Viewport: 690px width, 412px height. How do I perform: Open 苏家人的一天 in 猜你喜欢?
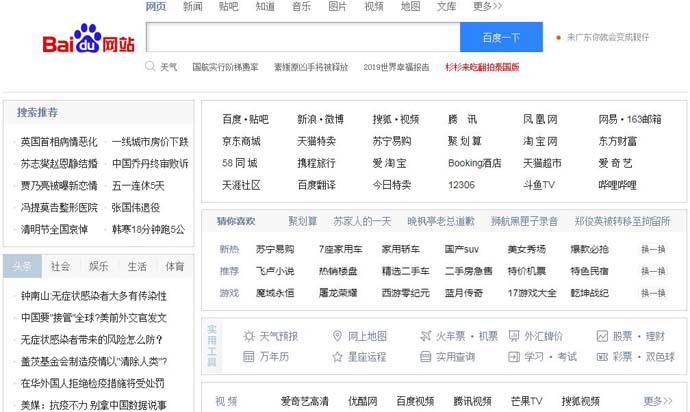click(x=362, y=221)
